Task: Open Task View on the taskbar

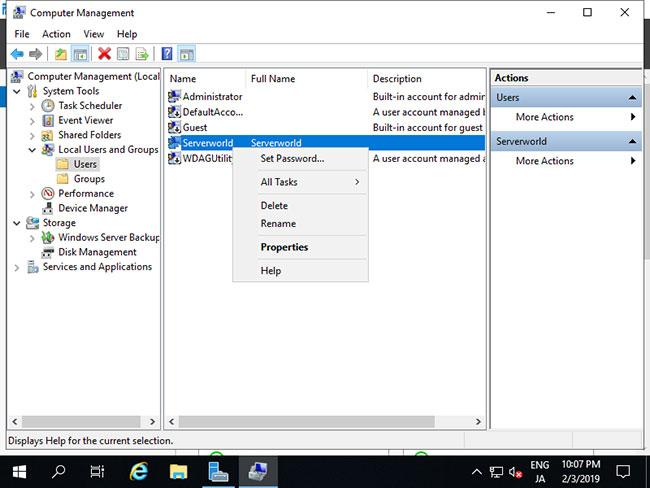Action: 97,472
